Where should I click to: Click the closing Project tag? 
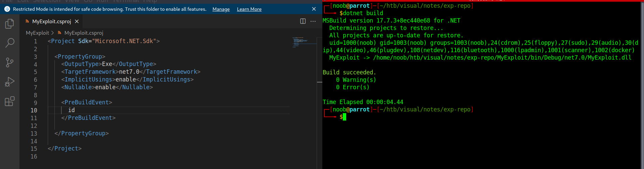64,148
